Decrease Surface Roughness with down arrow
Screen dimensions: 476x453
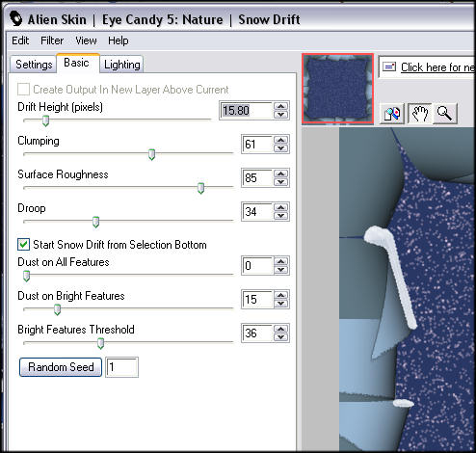pos(281,182)
